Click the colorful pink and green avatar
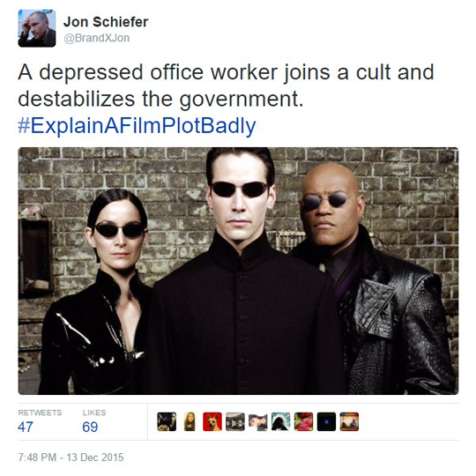Screen dimensions: 476x476 pyautogui.click(x=303, y=421)
